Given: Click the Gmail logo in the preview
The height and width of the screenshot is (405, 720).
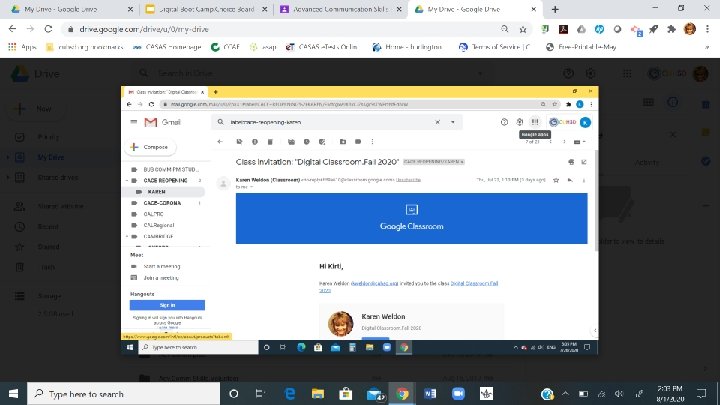Looking at the screenshot, I should point(163,122).
